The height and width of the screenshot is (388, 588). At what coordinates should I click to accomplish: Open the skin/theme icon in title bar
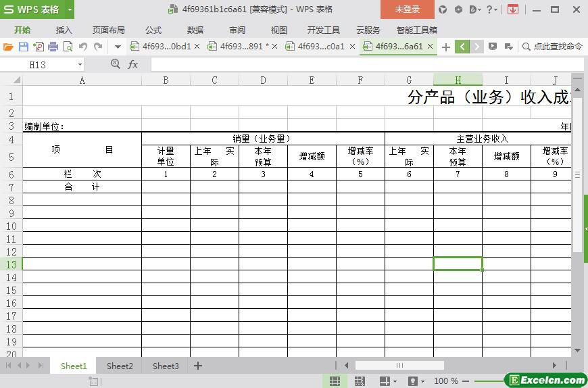[x=443, y=9]
